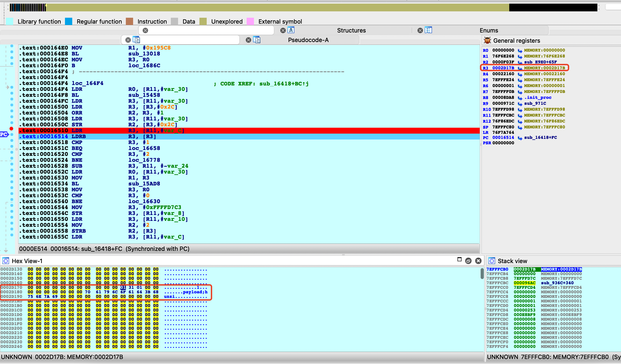Click the Hex View-1 panel icon

[6, 261]
